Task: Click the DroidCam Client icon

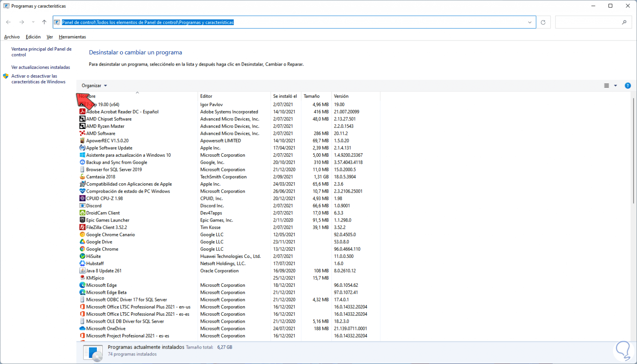Action: tap(82, 213)
